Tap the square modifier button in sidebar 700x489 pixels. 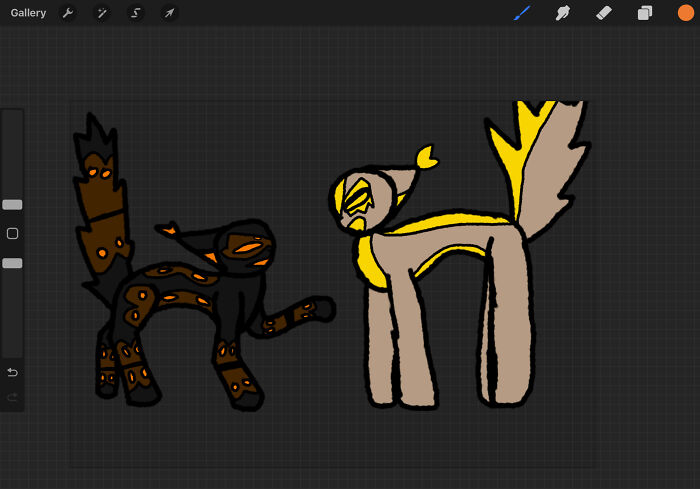point(12,233)
